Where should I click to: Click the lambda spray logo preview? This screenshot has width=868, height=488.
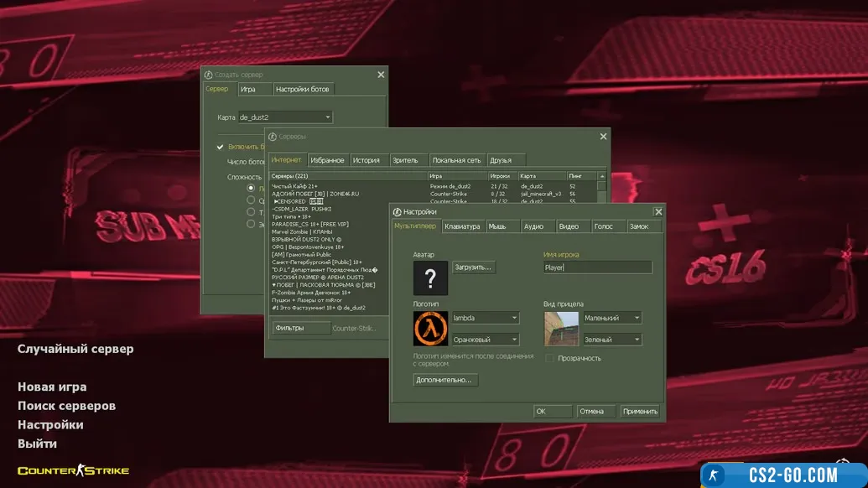click(430, 328)
